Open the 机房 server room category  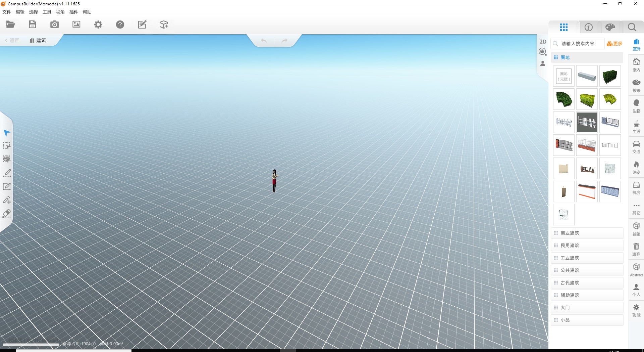(636, 188)
